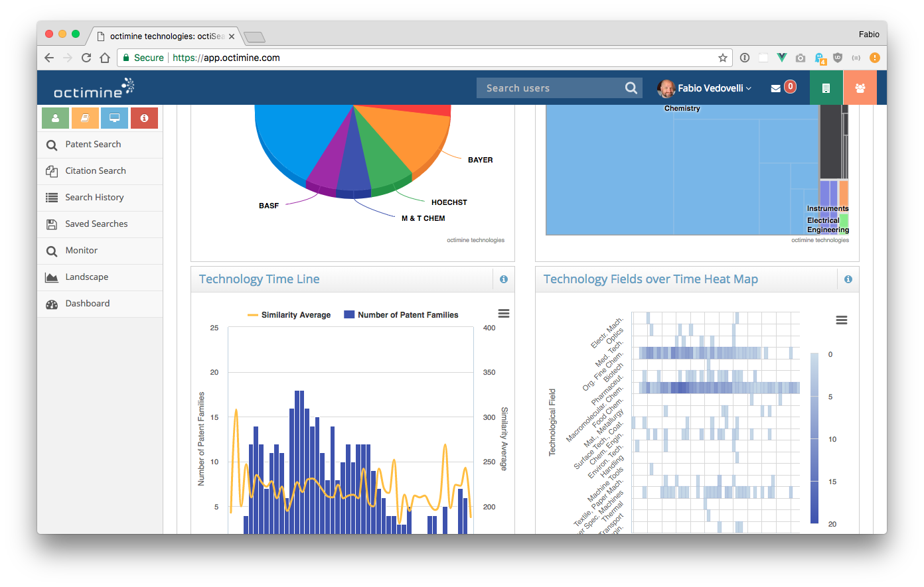Open Citation Search from the sidebar
The width and height of the screenshot is (924, 587).
tap(100, 171)
